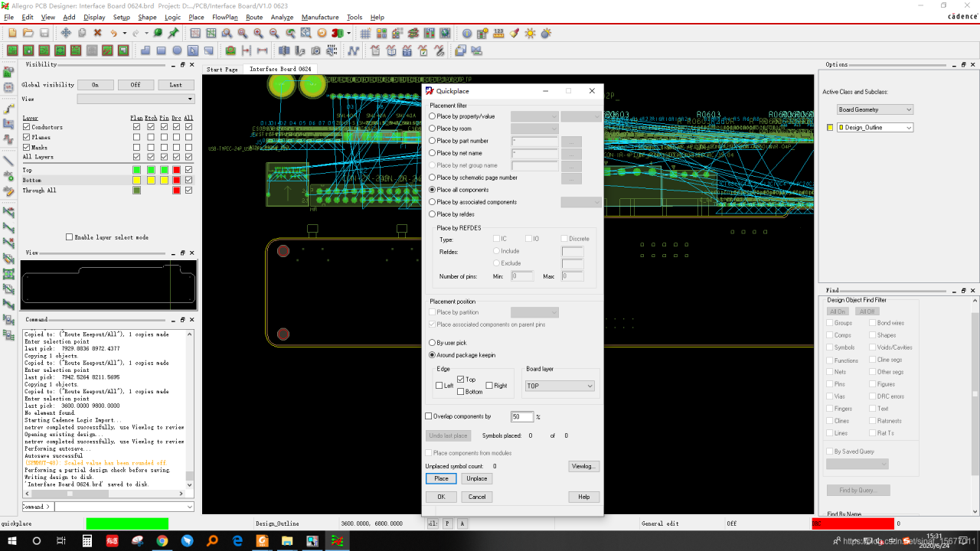Open the Board layer TOP dropdown
Screen dimensions: 980x551
tap(560, 386)
